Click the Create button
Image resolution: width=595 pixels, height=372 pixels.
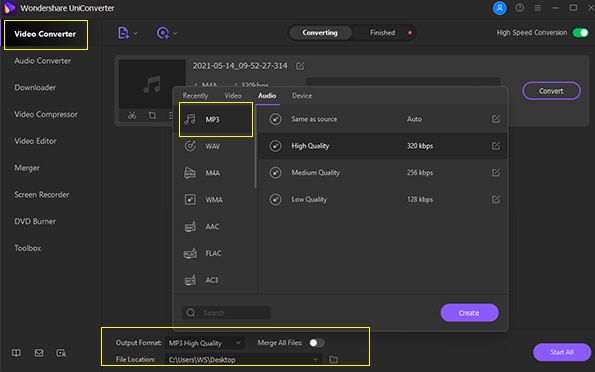[469, 313]
